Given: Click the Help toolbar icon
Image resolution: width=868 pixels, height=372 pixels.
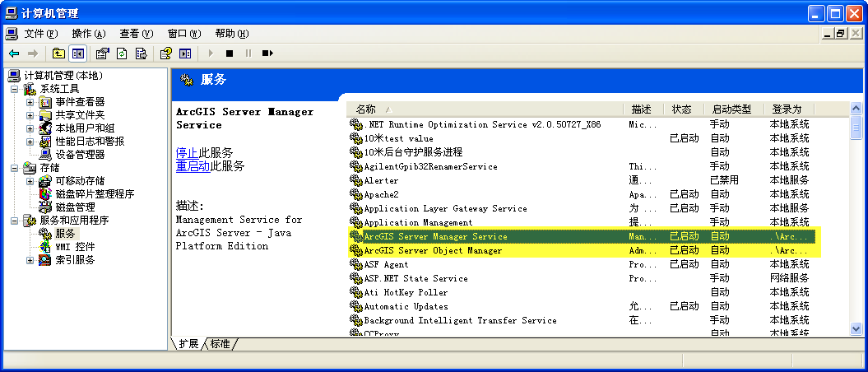Looking at the screenshot, I should point(165,53).
